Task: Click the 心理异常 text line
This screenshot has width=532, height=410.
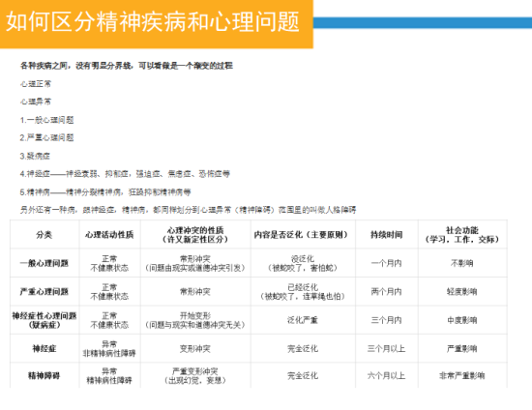Action: point(36,102)
